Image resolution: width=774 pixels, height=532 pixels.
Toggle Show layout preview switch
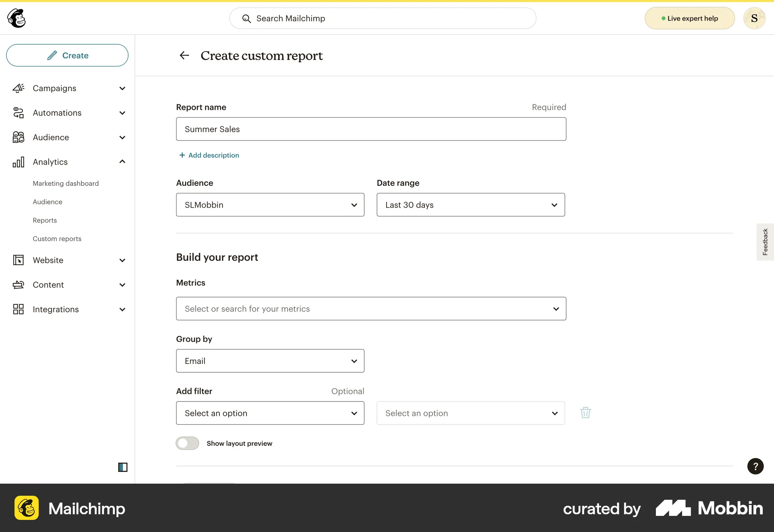pos(187,443)
